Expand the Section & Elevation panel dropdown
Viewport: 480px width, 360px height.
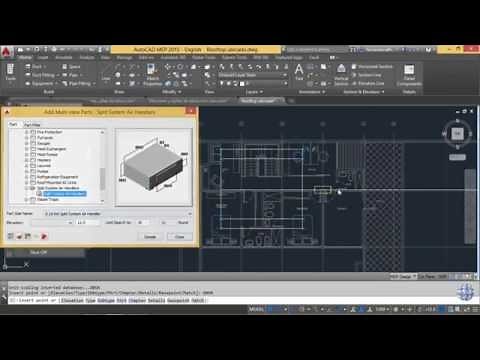[x=364, y=92]
